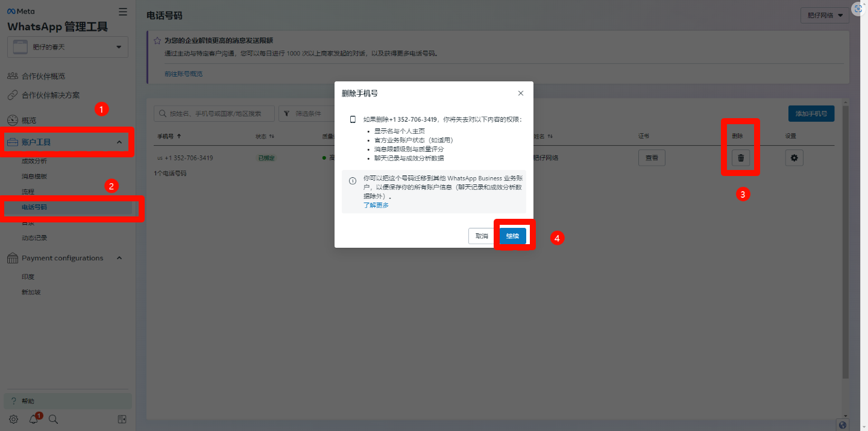
Task: Close the delete phone number dialog
Action: (x=521, y=93)
